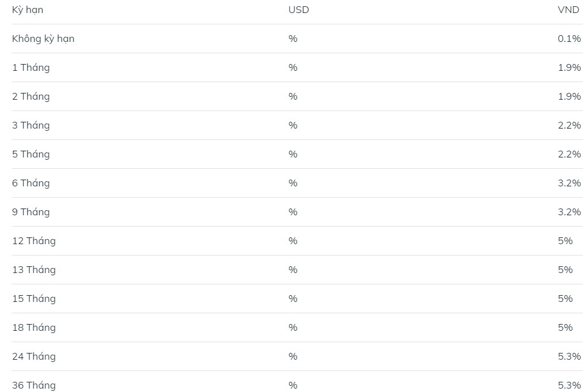This screenshot has height=392, width=583.
Task: Select the '3 Tháng' term label
Action: click(x=31, y=126)
